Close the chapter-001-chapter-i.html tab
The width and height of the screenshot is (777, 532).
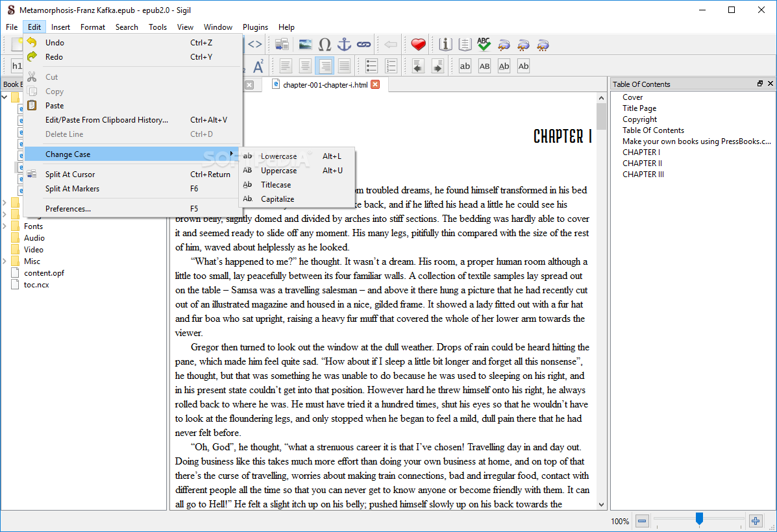pos(376,85)
